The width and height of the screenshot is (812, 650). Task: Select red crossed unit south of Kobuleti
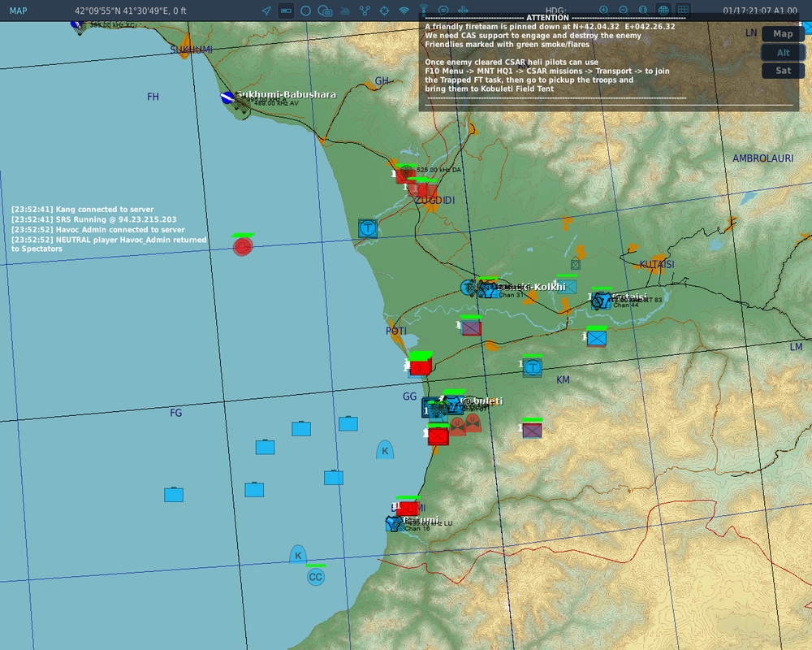pos(438,436)
